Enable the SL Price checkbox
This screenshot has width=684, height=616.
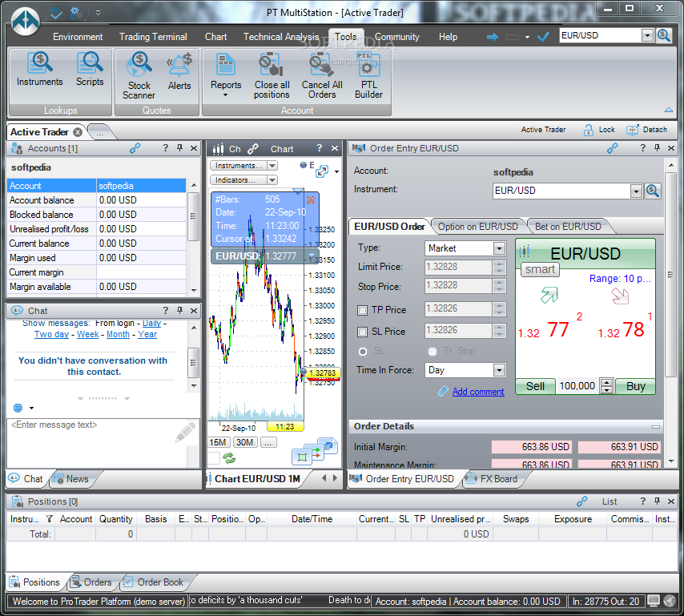pos(362,332)
